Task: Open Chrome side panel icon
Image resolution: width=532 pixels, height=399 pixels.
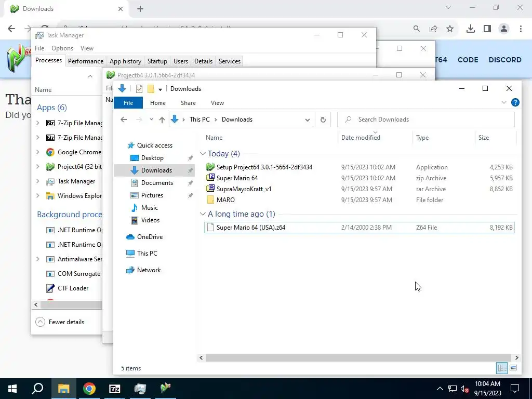Action: pos(487,29)
